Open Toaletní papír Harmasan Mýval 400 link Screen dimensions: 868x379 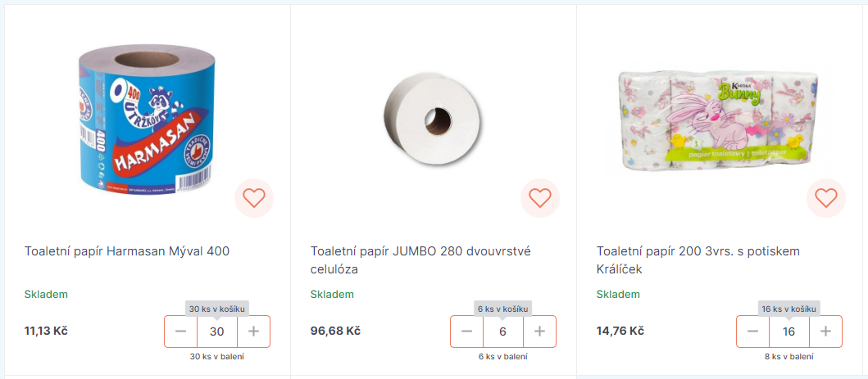[127, 251]
